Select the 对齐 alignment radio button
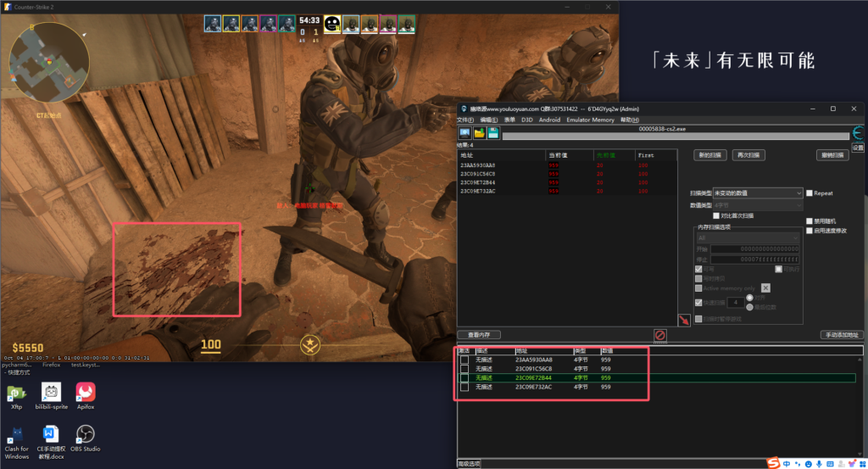Image resolution: width=868 pixels, height=469 pixels. click(x=749, y=298)
